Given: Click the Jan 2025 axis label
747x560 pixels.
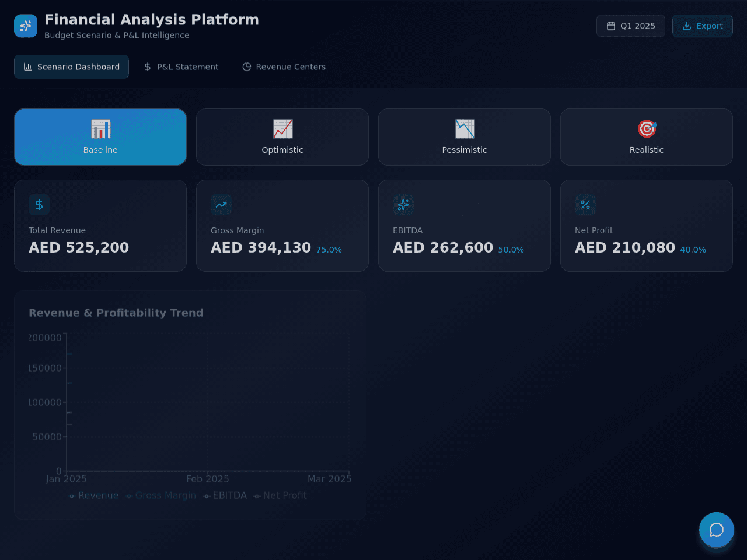Looking at the screenshot, I should 67,479.
